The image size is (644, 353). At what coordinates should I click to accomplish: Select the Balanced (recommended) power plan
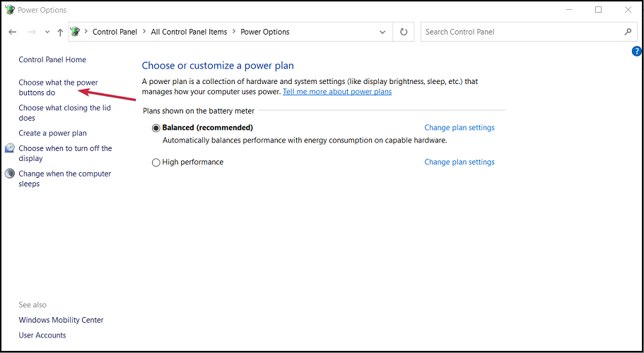pos(156,128)
